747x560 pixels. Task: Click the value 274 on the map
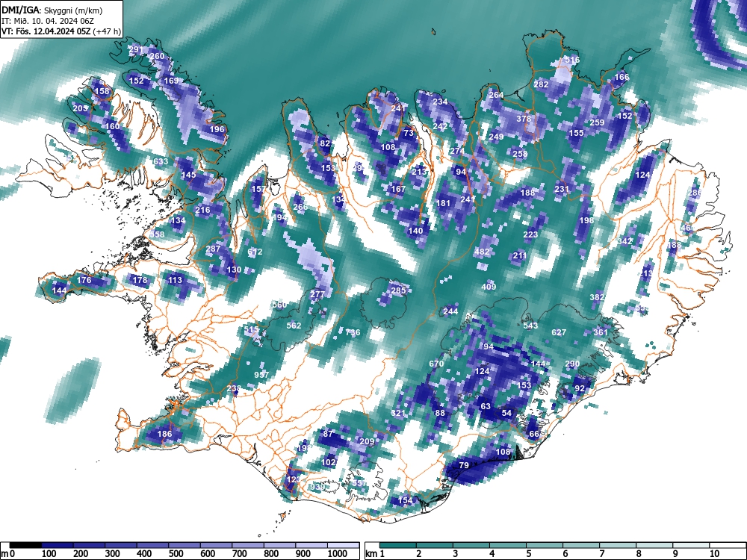(x=457, y=151)
